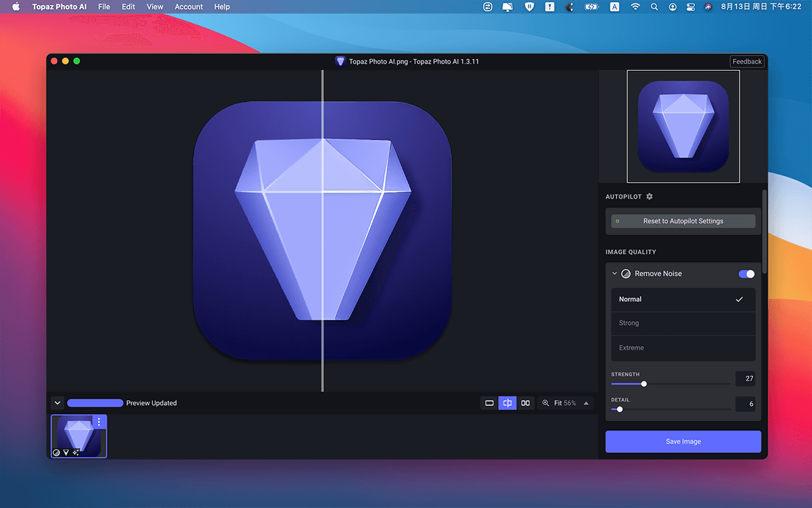Screen dimensions: 812x508
Task: Toggle Remove Noise switch off
Action: [746, 274]
